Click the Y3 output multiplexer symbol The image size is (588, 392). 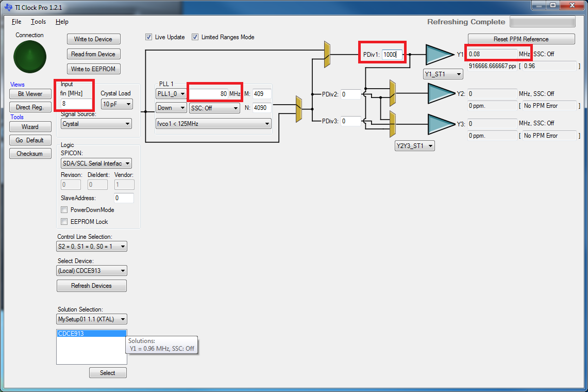(x=393, y=124)
